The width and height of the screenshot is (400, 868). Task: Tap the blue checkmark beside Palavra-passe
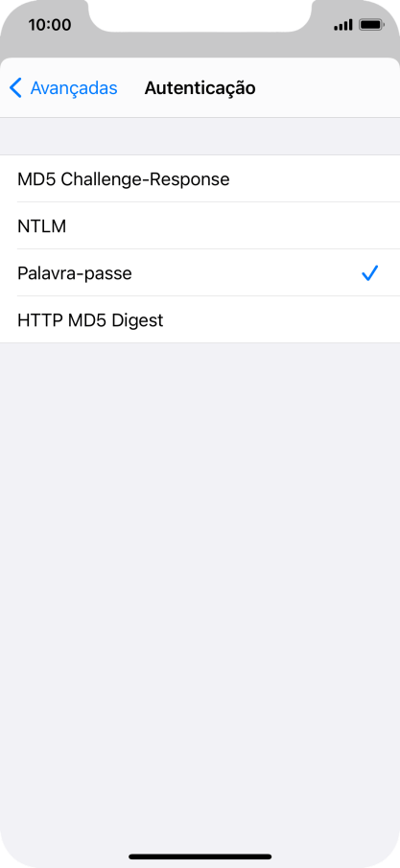tap(369, 273)
